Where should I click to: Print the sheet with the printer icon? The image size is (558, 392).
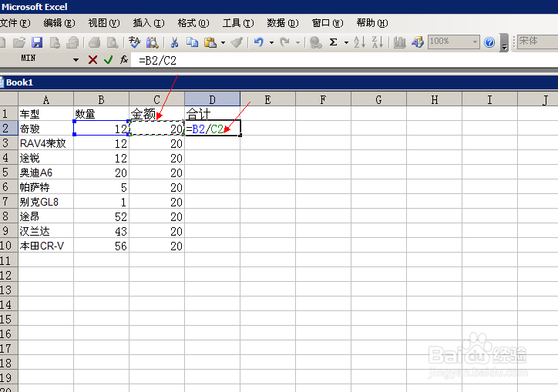[94, 42]
